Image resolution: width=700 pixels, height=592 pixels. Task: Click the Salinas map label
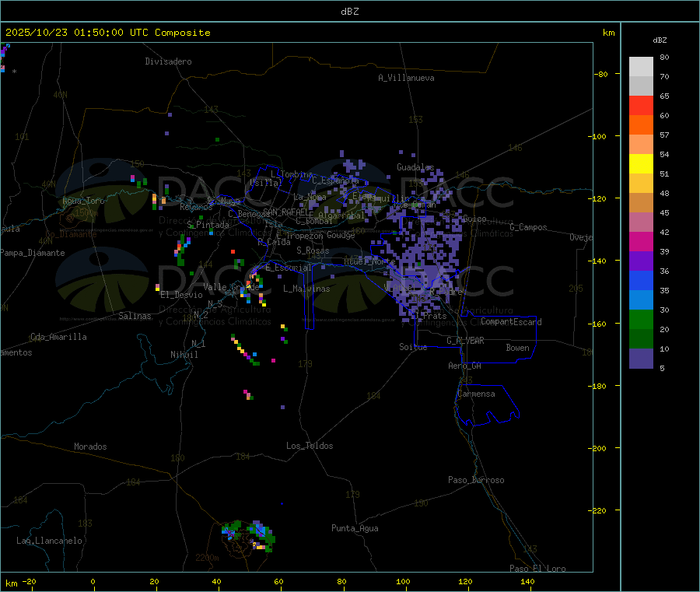135,316
